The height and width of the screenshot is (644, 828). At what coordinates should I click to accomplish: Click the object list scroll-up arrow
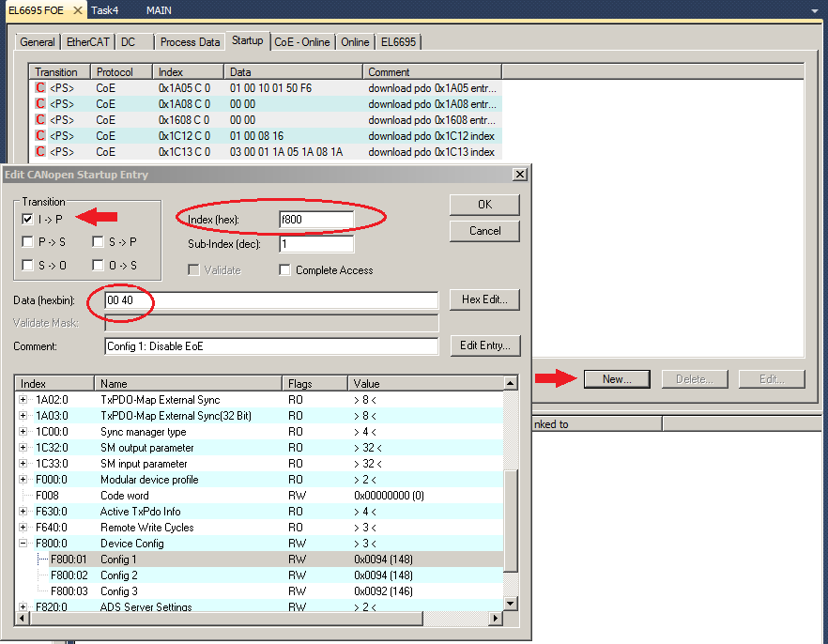coord(510,383)
